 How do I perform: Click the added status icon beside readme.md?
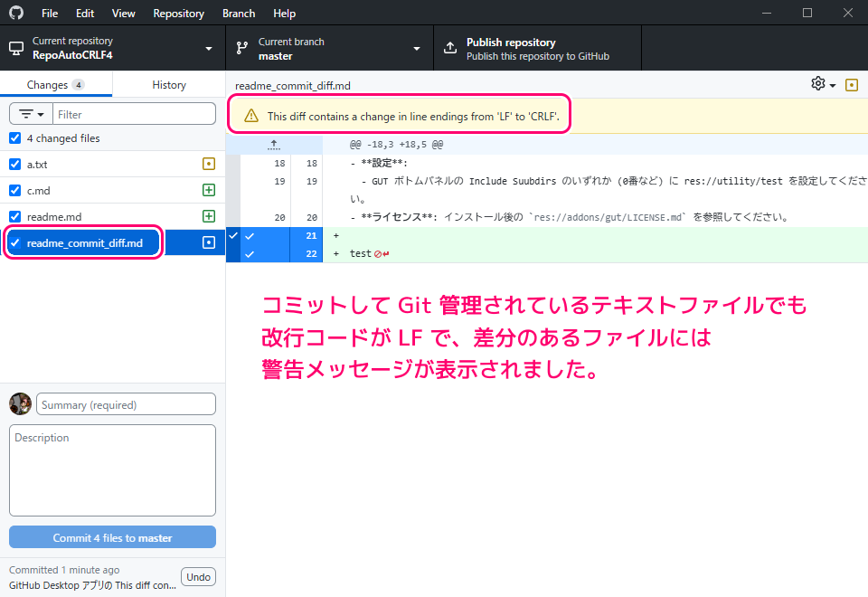[x=209, y=217]
